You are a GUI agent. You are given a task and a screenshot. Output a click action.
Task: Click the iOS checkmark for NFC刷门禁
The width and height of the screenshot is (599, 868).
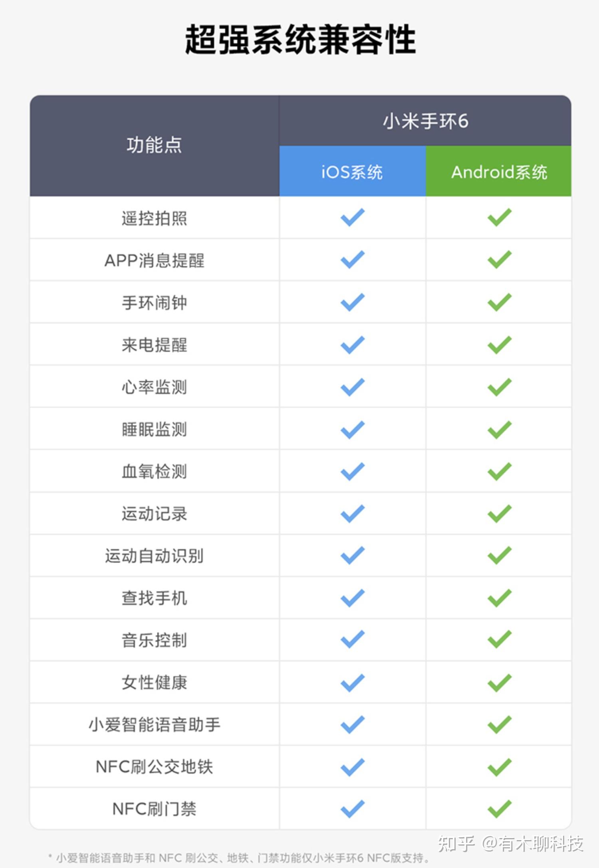pos(353,809)
